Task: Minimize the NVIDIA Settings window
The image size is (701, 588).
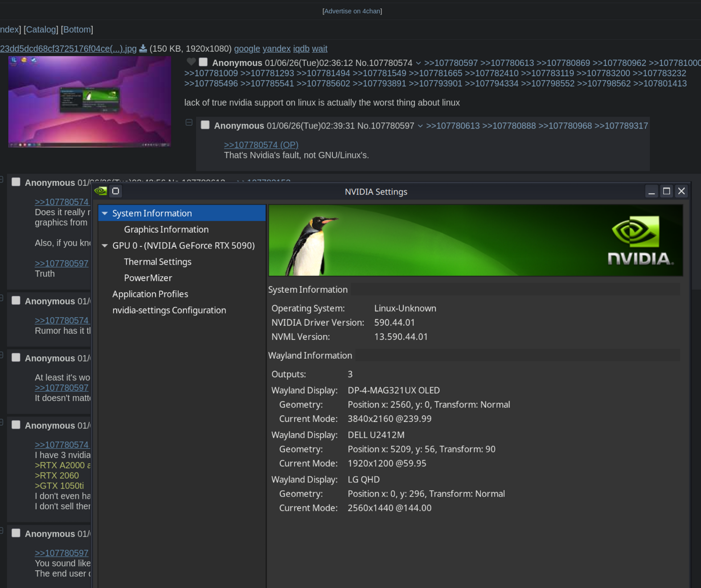Action: click(652, 191)
